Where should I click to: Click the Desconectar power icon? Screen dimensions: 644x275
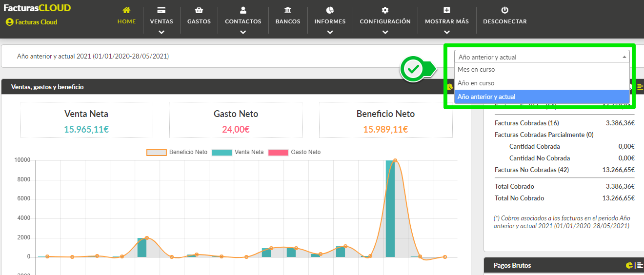505,10
